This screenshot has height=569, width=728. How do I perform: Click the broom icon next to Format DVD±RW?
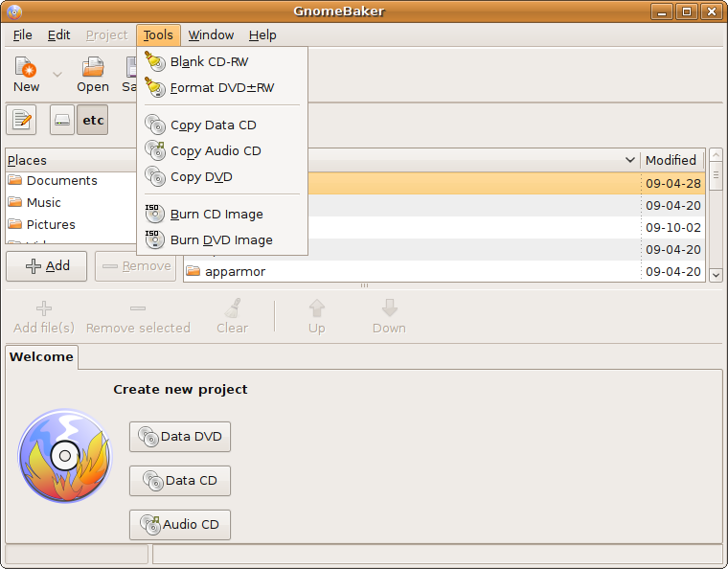point(154,87)
